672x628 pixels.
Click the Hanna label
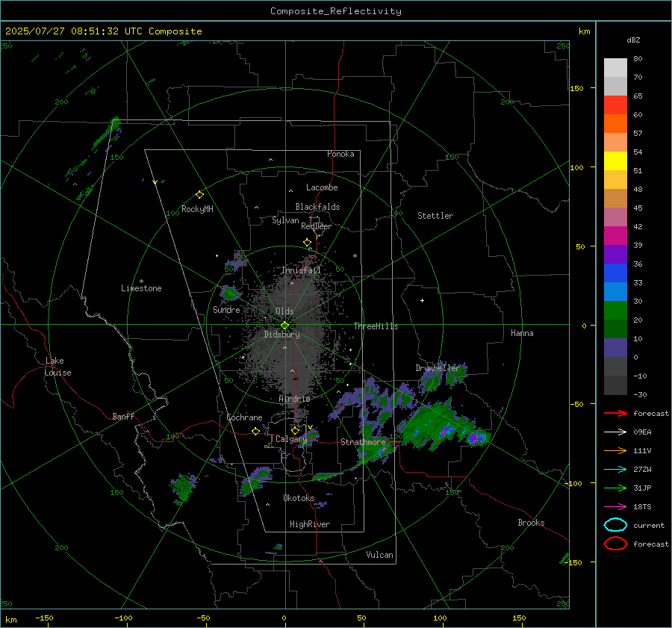[522, 333]
